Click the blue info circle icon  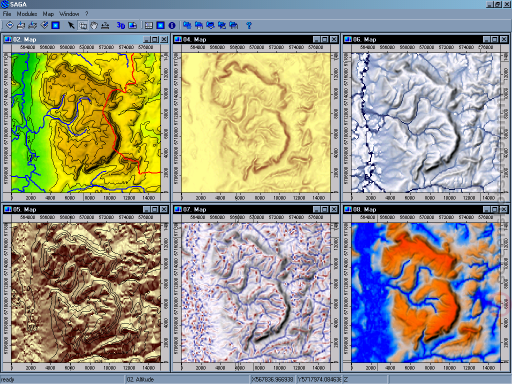172,25
